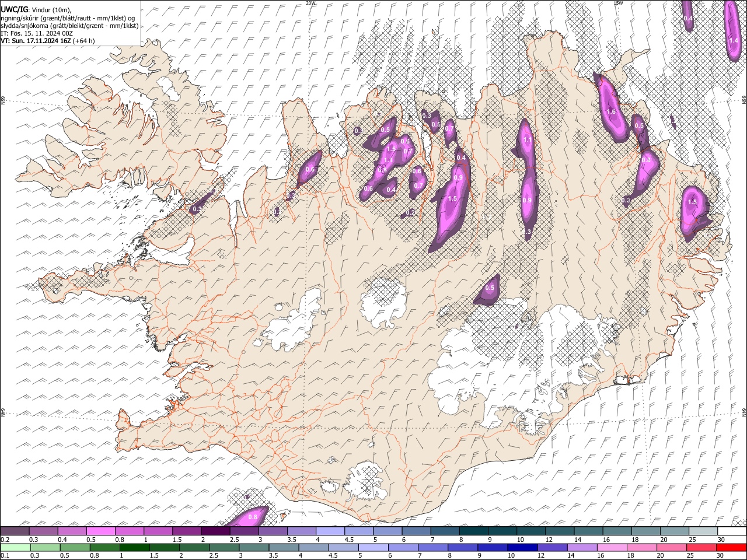Click the 1.4 precipitation value offshore in the northeast
Screen dimensions: 747x560
point(734,40)
